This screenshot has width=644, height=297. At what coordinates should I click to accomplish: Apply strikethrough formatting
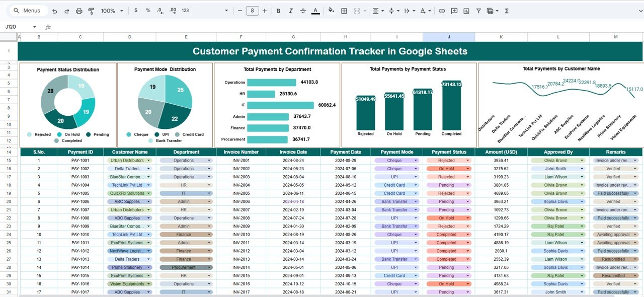pyautogui.click(x=302, y=10)
